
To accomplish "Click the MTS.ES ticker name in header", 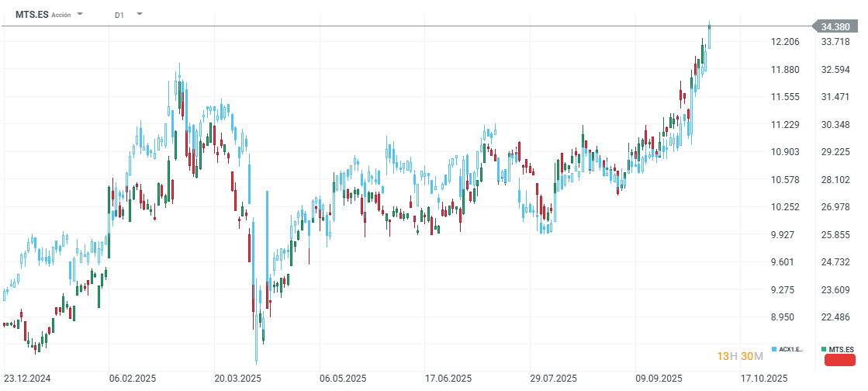I will tap(32, 14).
